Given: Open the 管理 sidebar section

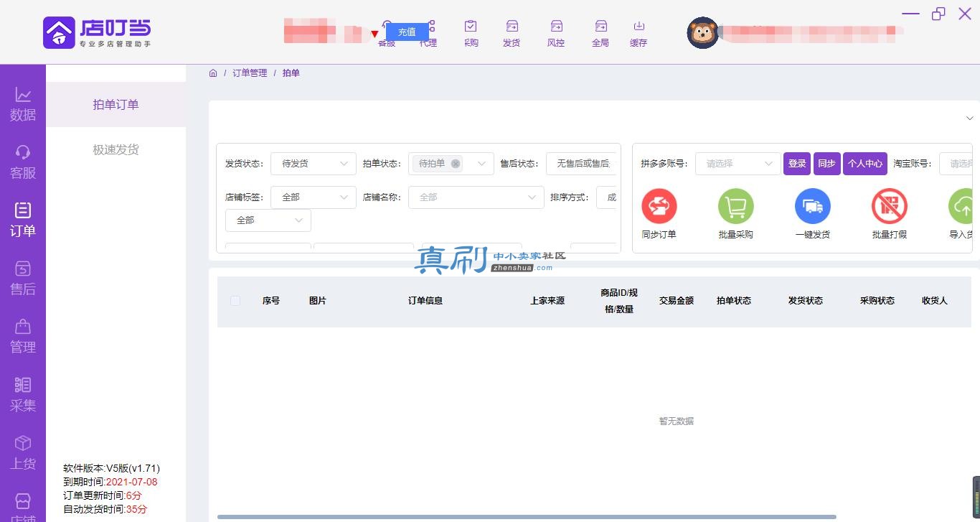Looking at the screenshot, I should click(23, 337).
